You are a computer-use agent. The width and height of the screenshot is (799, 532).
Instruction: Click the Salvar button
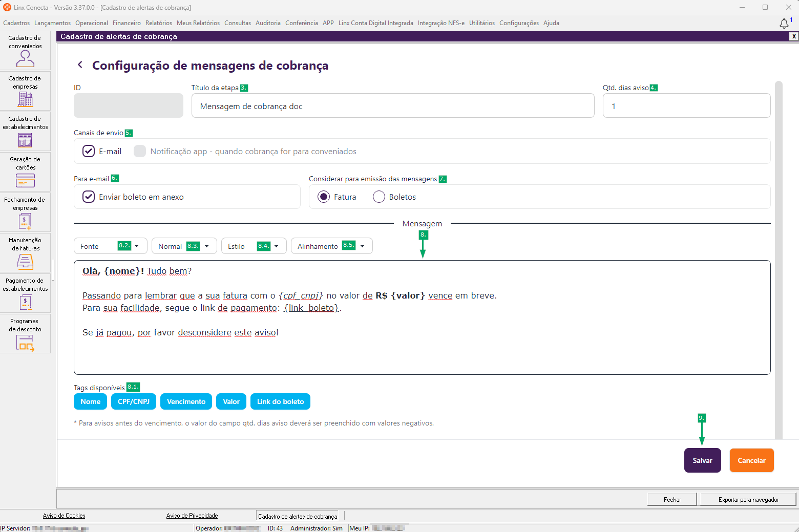click(x=703, y=460)
